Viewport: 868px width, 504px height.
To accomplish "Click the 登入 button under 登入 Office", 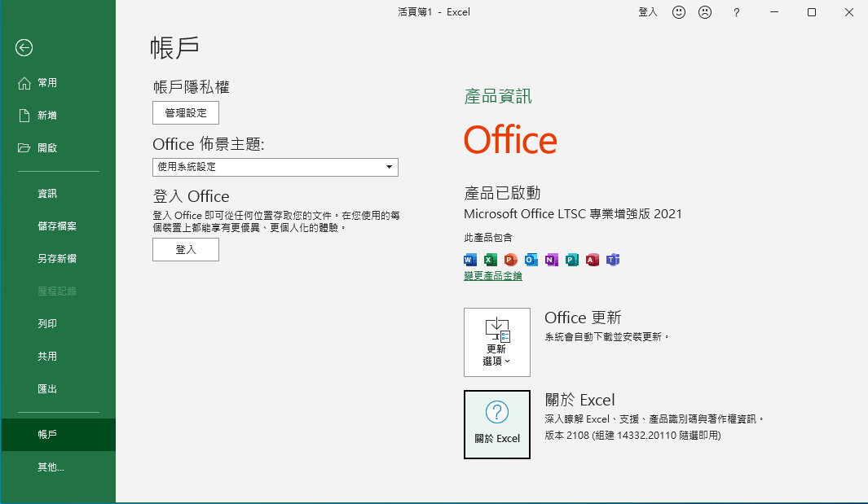I will (x=186, y=249).
